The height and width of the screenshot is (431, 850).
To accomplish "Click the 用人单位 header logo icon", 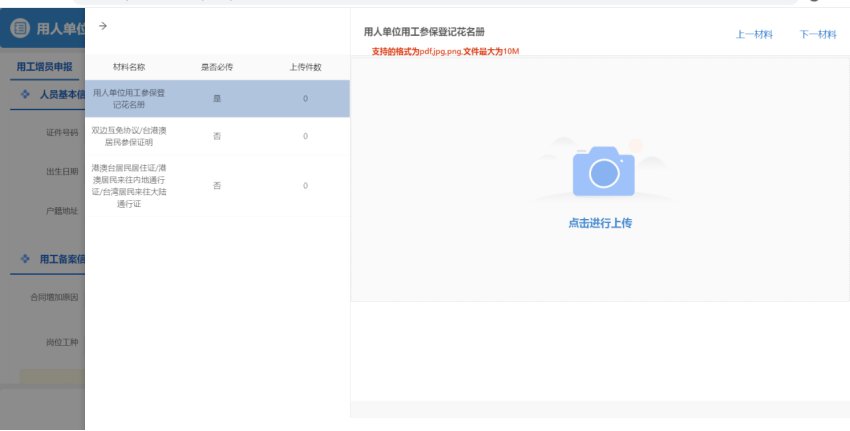I will (20, 28).
